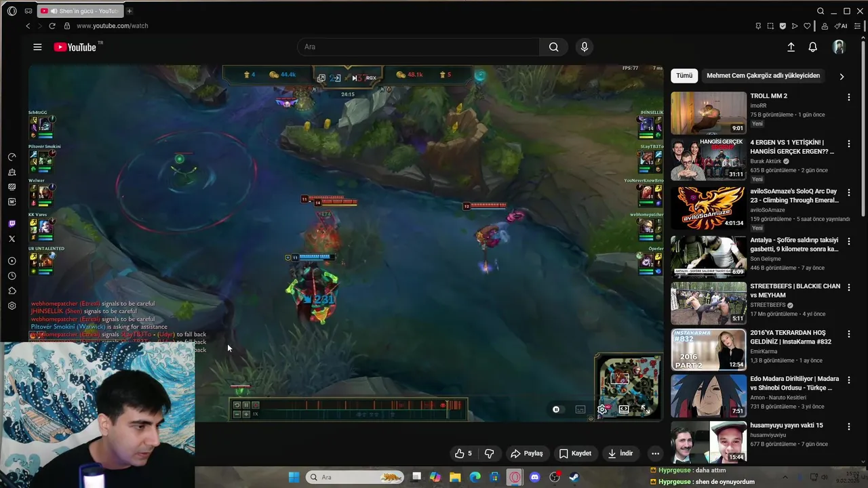Reload the YouTube page
868x488 pixels.
tap(52, 26)
